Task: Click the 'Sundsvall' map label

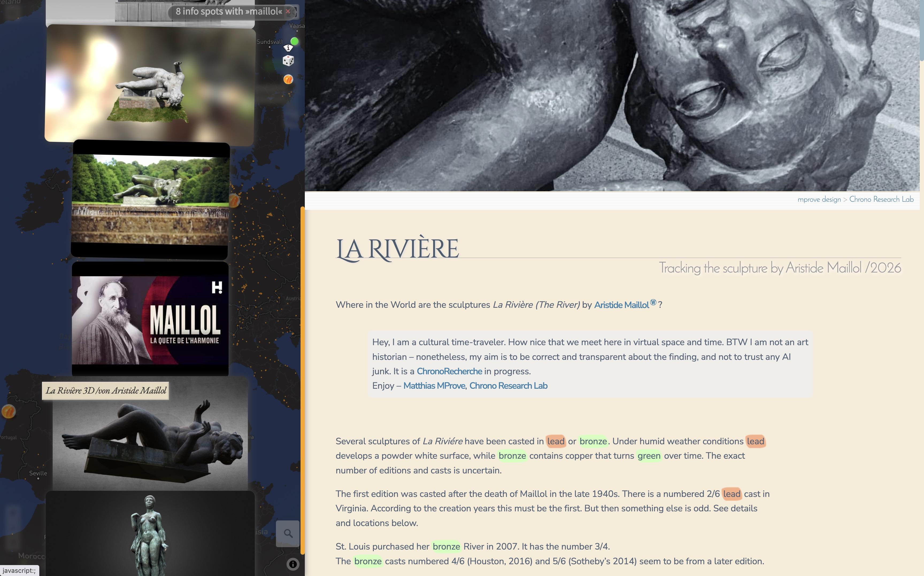Action: (x=269, y=42)
